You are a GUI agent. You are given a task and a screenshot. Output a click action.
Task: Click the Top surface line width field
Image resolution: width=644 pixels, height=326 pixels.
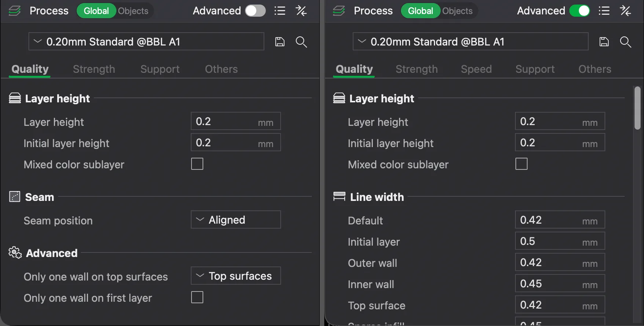(x=560, y=305)
